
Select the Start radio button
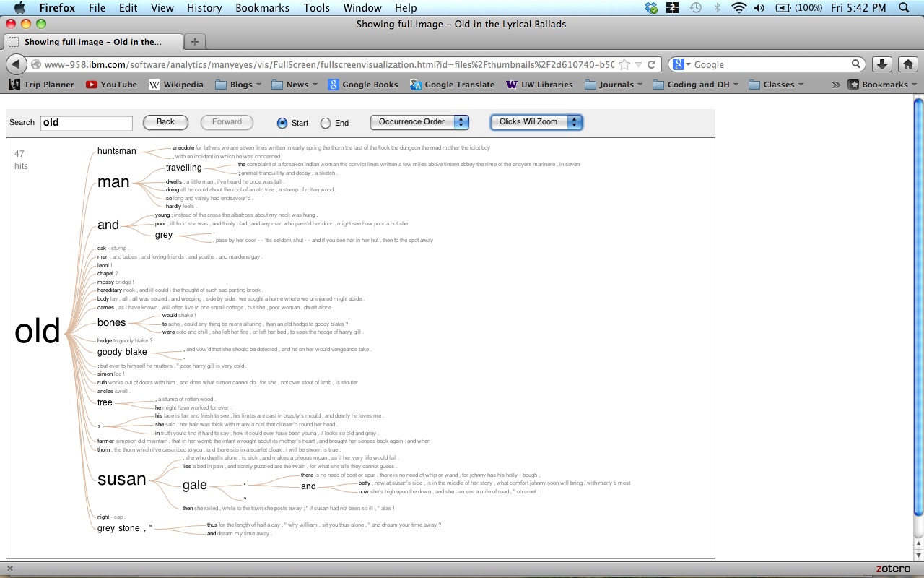pos(282,123)
